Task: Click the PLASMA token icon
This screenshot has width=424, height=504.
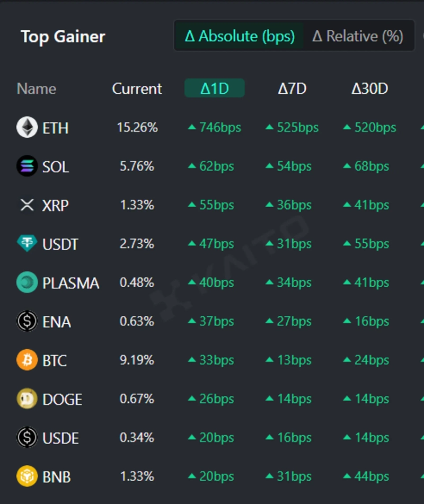Action: (x=27, y=282)
